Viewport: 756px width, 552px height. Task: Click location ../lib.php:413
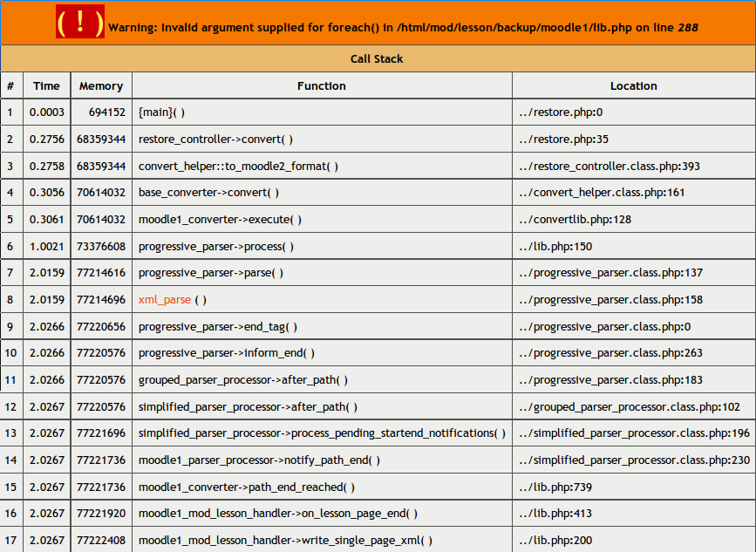555,514
